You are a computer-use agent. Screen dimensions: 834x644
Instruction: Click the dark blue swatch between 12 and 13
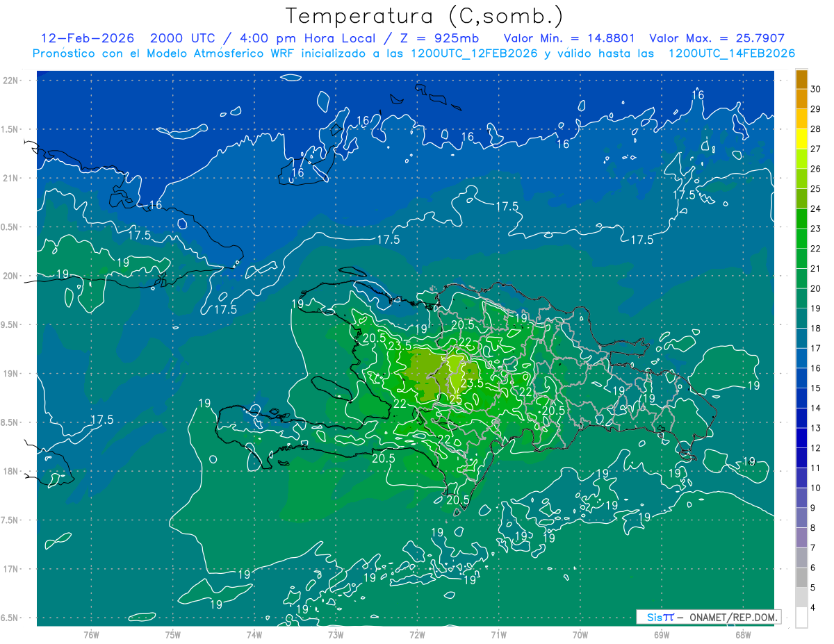pyautogui.click(x=801, y=438)
